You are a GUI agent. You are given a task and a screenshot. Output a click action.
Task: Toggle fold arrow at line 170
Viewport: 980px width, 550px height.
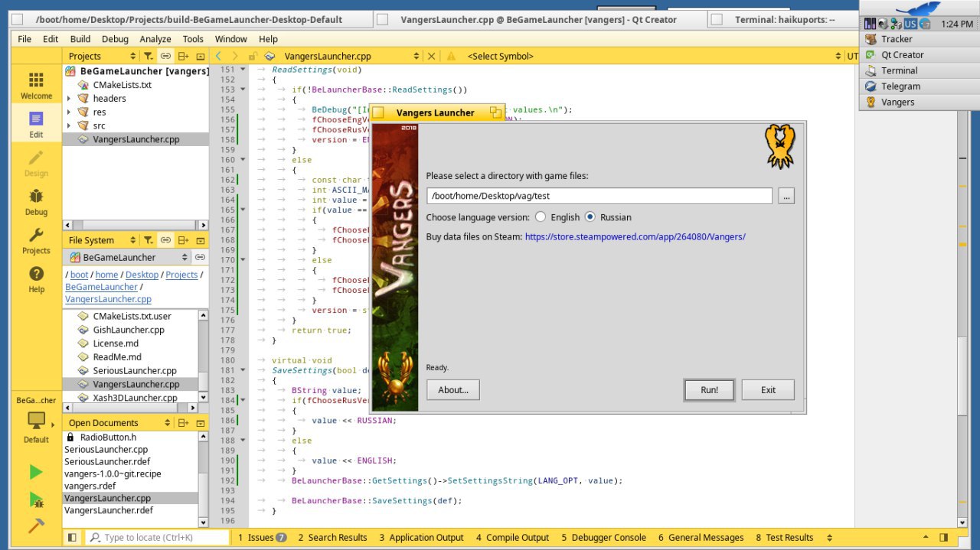[x=243, y=260]
